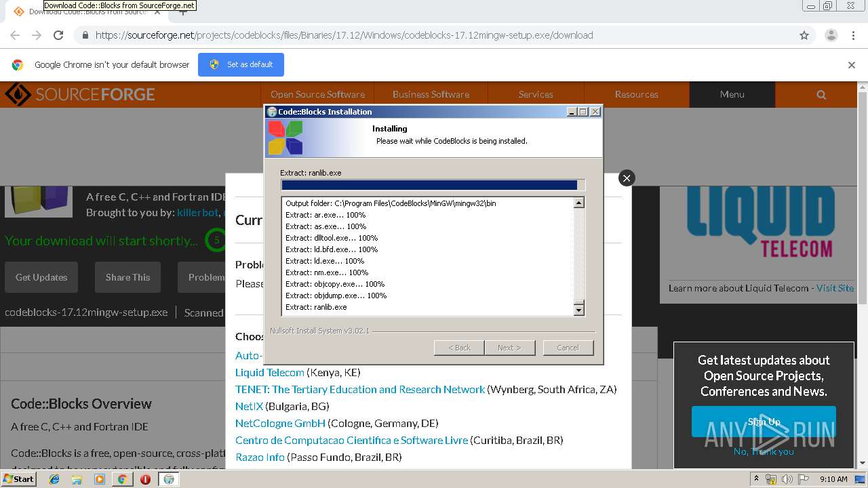Click the 9:10 AM system clock

[833, 479]
